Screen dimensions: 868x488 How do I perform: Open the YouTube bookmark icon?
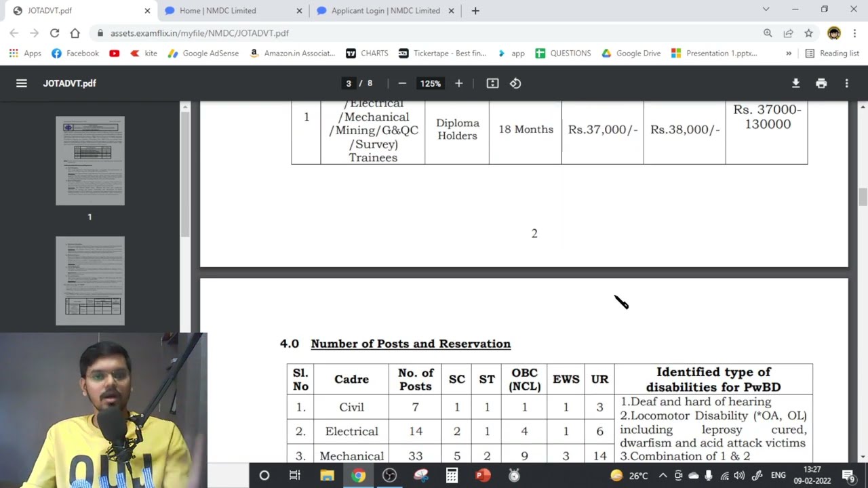[115, 54]
